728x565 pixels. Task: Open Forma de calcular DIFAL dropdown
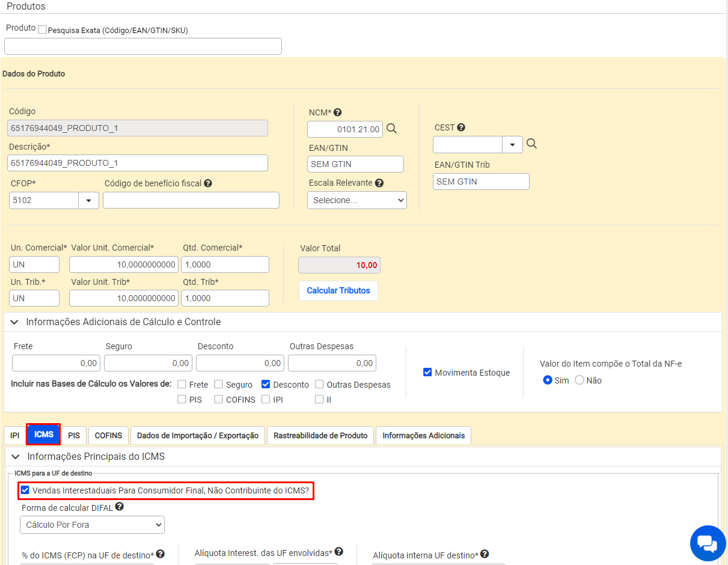click(92, 525)
